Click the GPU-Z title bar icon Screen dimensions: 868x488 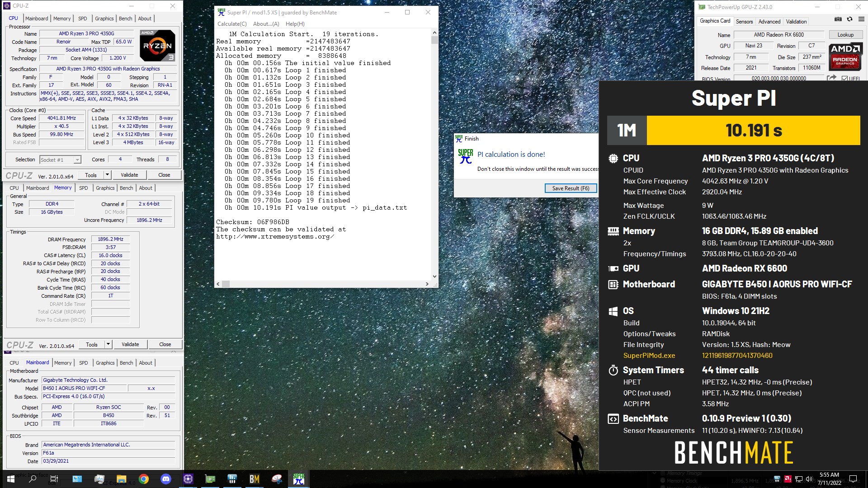click(702, 7)
